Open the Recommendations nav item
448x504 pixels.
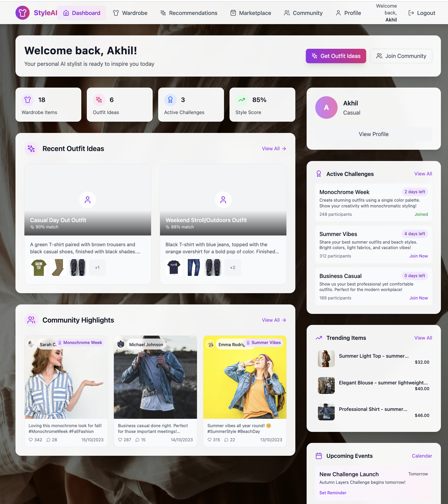click(189, 13)
